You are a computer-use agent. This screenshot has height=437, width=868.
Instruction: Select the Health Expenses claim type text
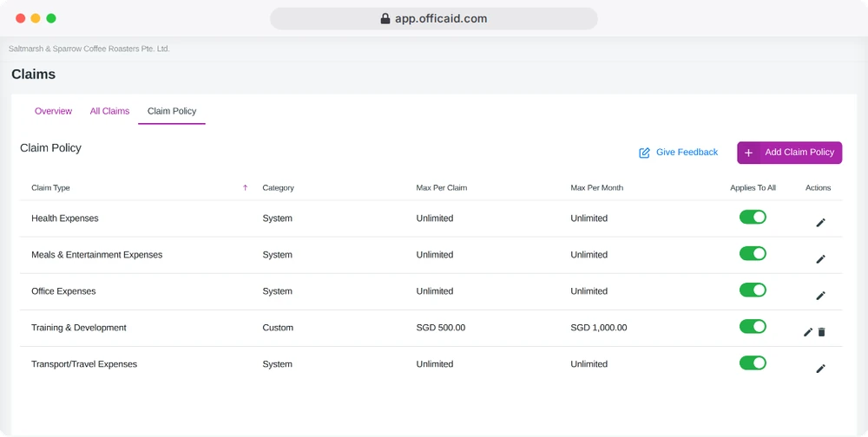[65, 218]
